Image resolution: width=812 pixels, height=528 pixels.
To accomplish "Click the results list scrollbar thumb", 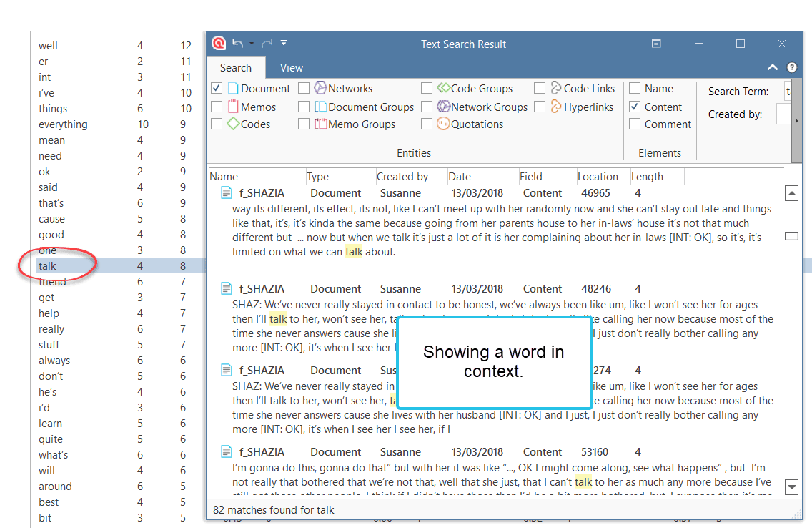I will tap(791, 236).
